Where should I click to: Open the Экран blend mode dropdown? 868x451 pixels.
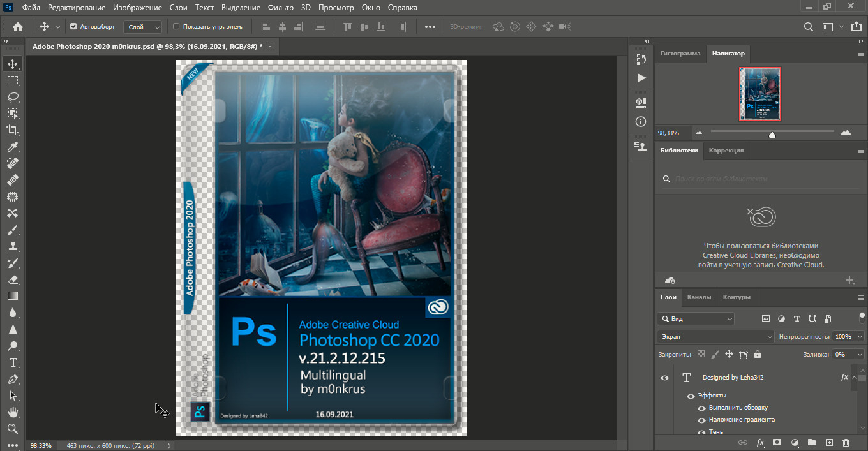click(715, 336)
